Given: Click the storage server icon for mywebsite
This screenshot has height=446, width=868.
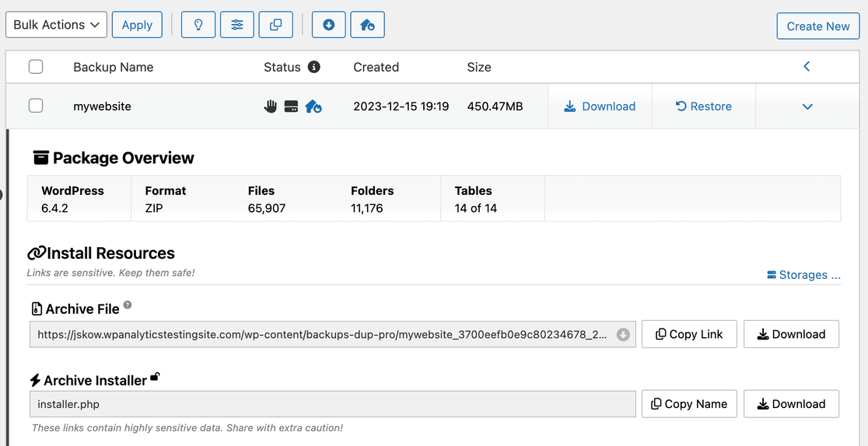Looking at the screenshot, I should coord(291,106).
